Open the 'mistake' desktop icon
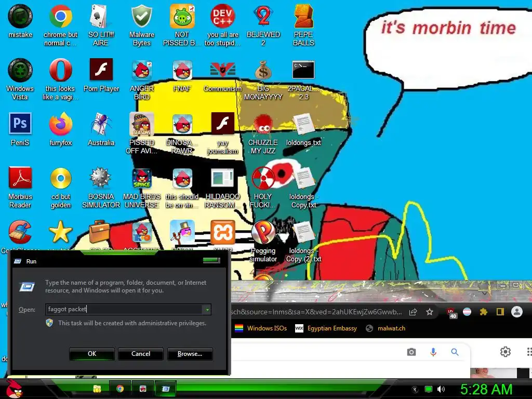532x399 pixels. click(x=20, y=21)
